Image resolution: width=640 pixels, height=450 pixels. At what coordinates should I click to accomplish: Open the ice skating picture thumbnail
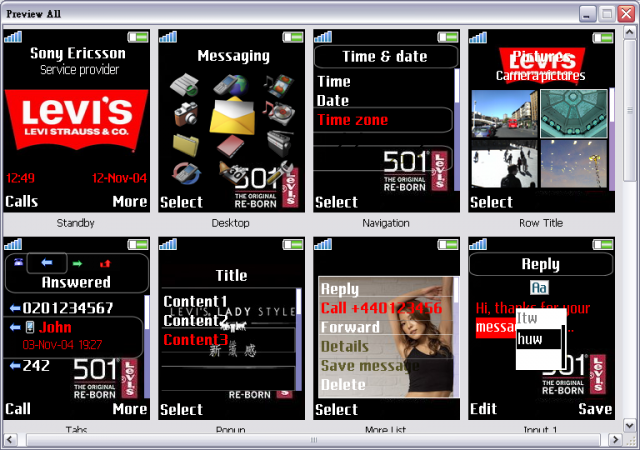504,164
